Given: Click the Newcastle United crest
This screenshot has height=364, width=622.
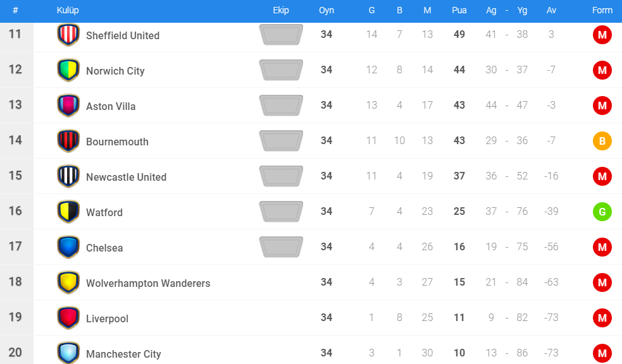Looking at the screenshot, I should click(68, 176).
